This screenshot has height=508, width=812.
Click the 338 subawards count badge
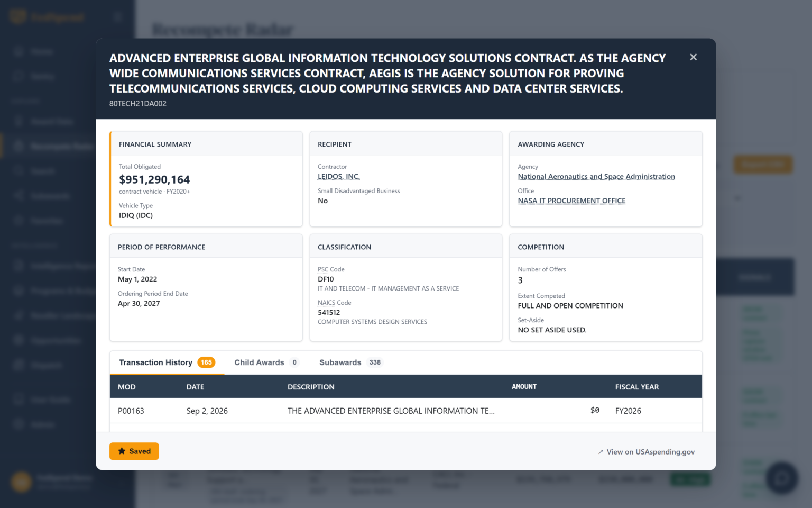(x=375, y=362)
